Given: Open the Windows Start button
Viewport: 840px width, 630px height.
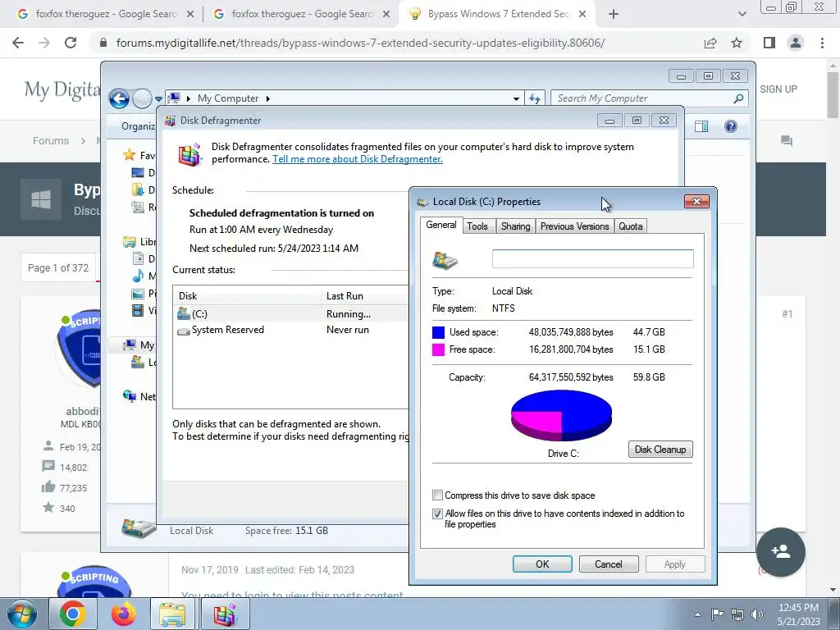Looking at the screenshot, I should pos(21,614).
